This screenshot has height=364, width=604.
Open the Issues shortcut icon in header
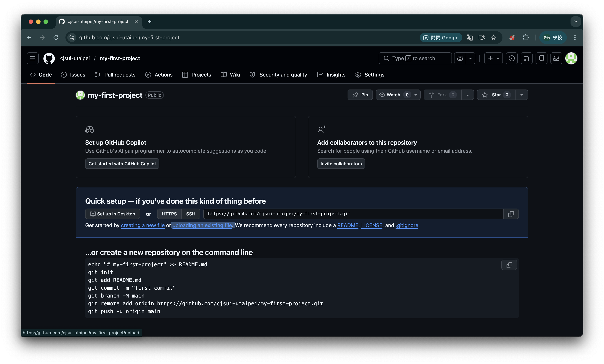pyautogui.click(x=512, y=58)
